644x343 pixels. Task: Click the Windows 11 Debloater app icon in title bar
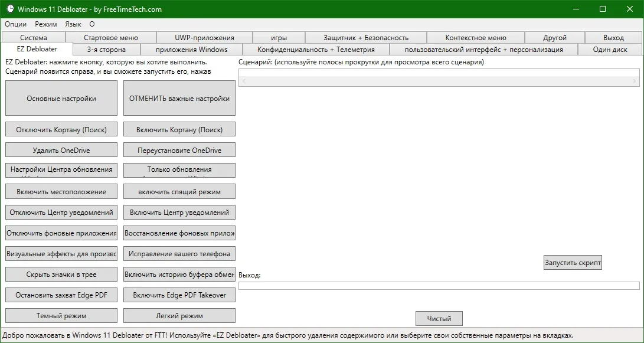(x=10, y=9)
